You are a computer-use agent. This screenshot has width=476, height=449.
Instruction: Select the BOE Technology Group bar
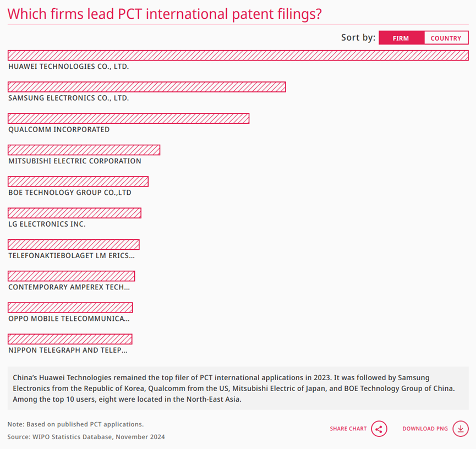point(78,182)
